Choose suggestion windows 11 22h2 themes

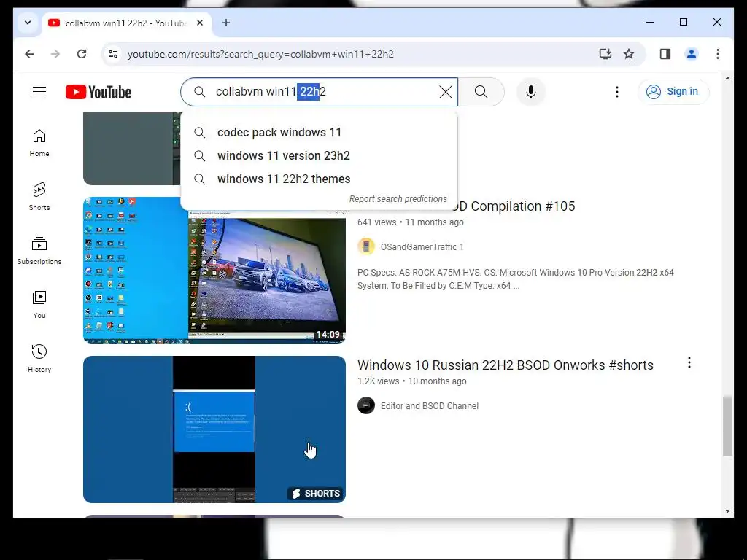tap(320, 179)
